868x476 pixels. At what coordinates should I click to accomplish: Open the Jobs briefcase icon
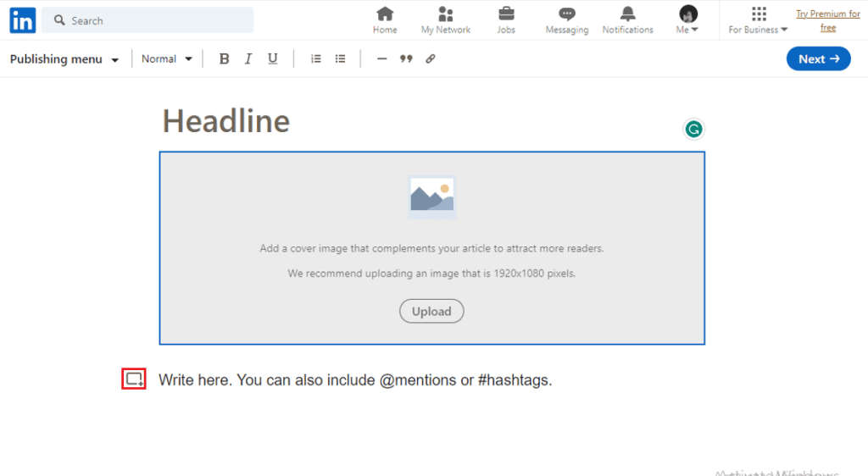(506, 14)
